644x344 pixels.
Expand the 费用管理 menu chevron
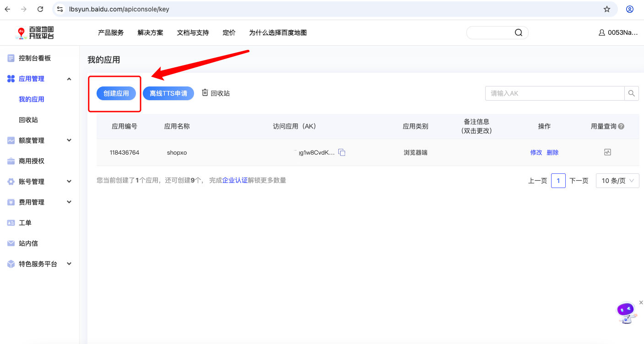point(69,202)
